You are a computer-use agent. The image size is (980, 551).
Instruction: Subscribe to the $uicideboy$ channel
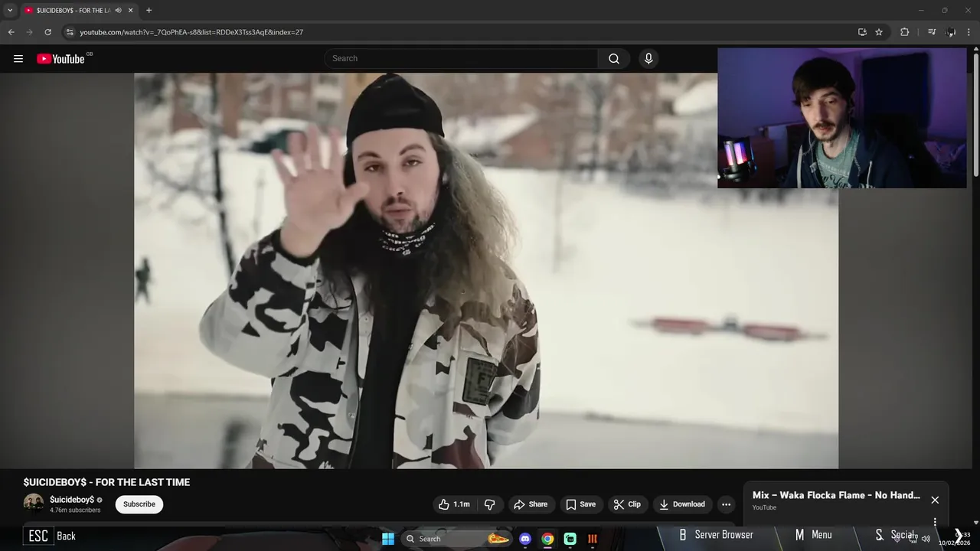tap(139, 504)
